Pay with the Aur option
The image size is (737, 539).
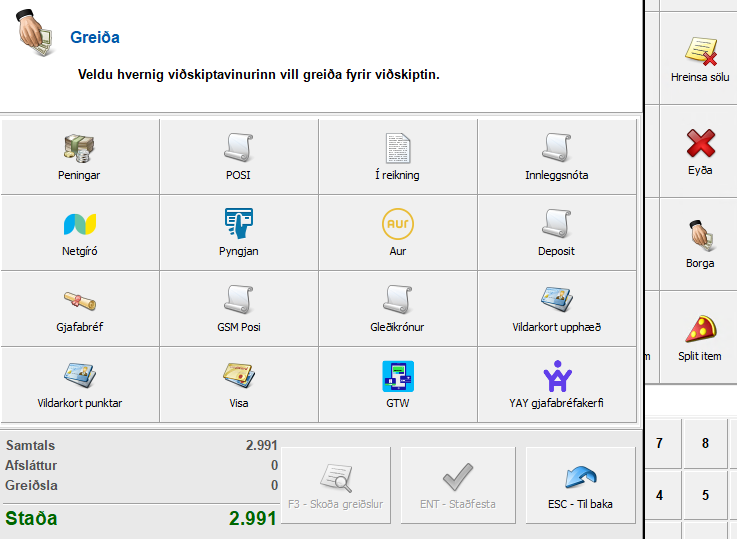[397, 233]
